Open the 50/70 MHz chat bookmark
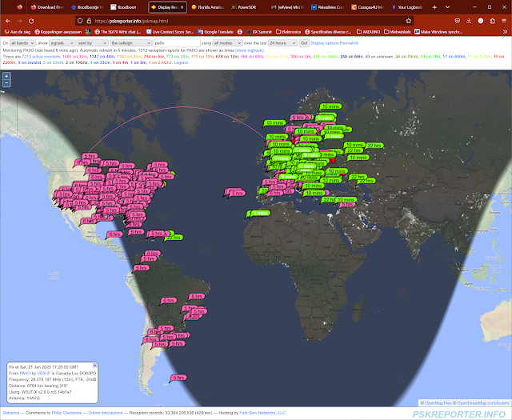This screenshot has height=420, width=512. point(118,32)
